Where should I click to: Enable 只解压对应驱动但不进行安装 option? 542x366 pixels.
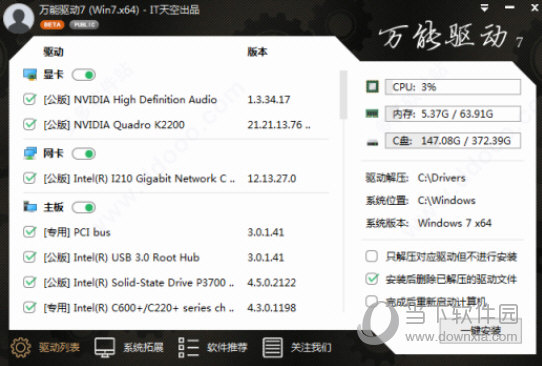372,256
